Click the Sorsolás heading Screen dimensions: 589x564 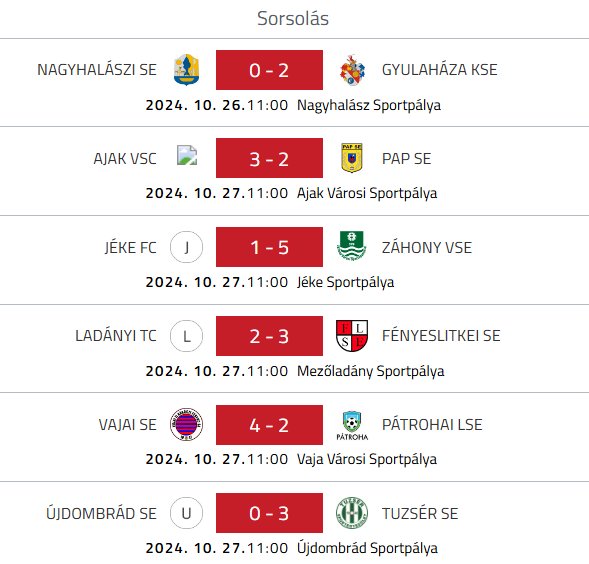pyautogui.click(x=293, y=18)
